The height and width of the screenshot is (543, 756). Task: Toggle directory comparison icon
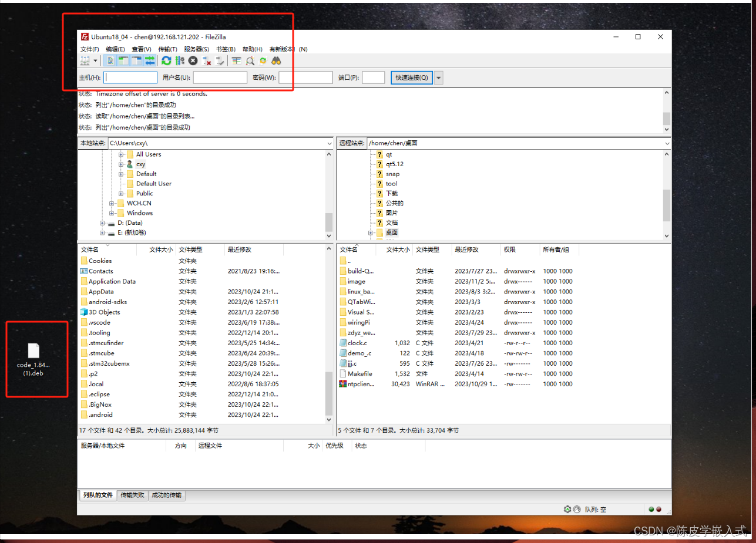click(x=250, y=60)
